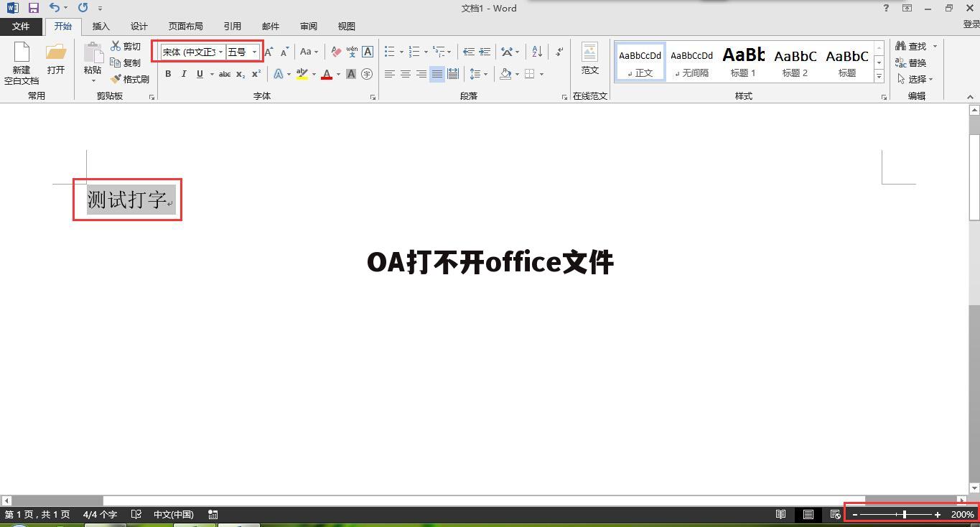The height and width of the screenshot is (527, 980).
Task: Align text right
Action: (x=421, y=74)
